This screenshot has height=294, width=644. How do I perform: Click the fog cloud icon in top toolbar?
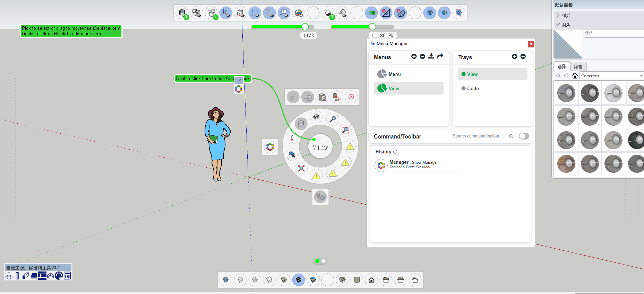(342, 13)
